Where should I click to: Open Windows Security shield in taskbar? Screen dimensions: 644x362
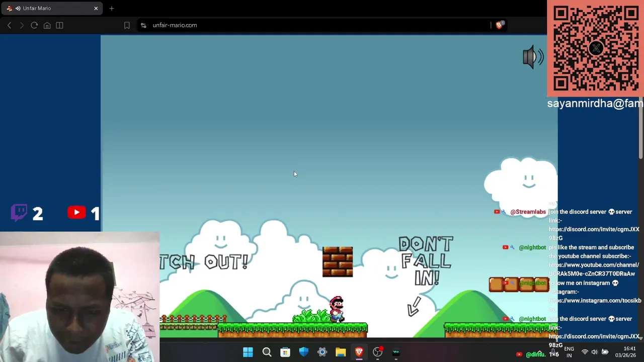click(x=303, y=352)
